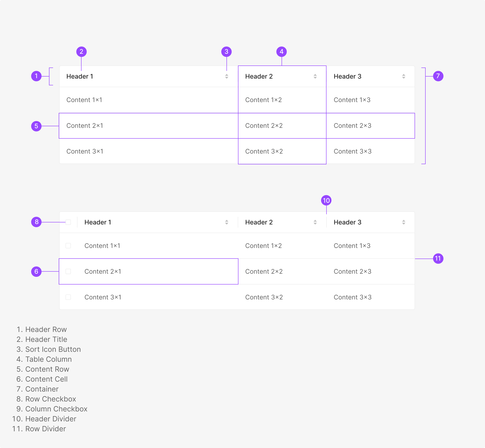Tick the checkbox beside Content 3×1
Viewport: 485px width, 448px height.
[x=68, y=297]
